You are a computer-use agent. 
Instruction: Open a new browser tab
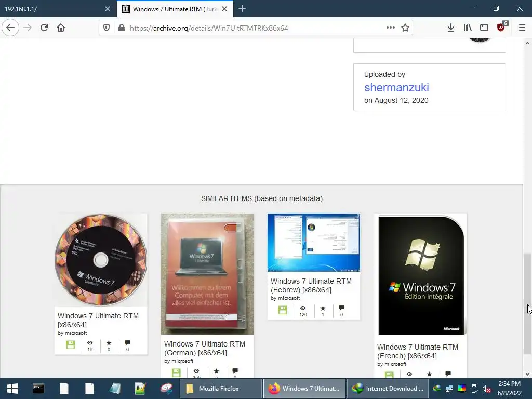242,8
